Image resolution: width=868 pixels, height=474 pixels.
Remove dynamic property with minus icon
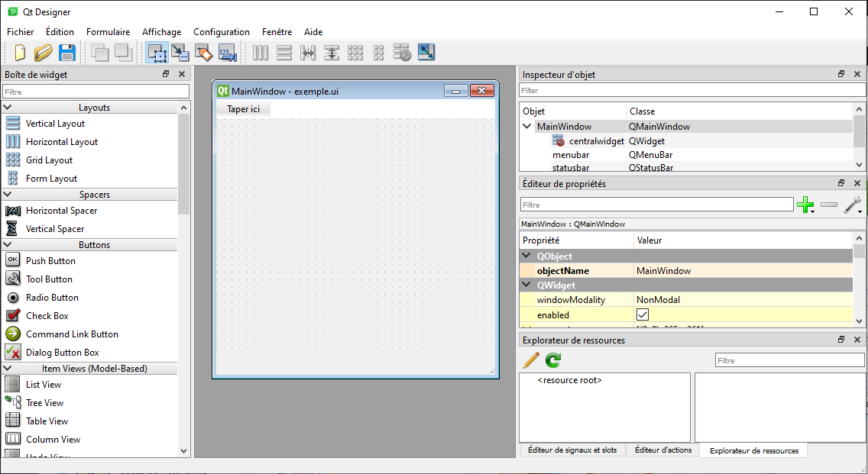tap(829, 205)
